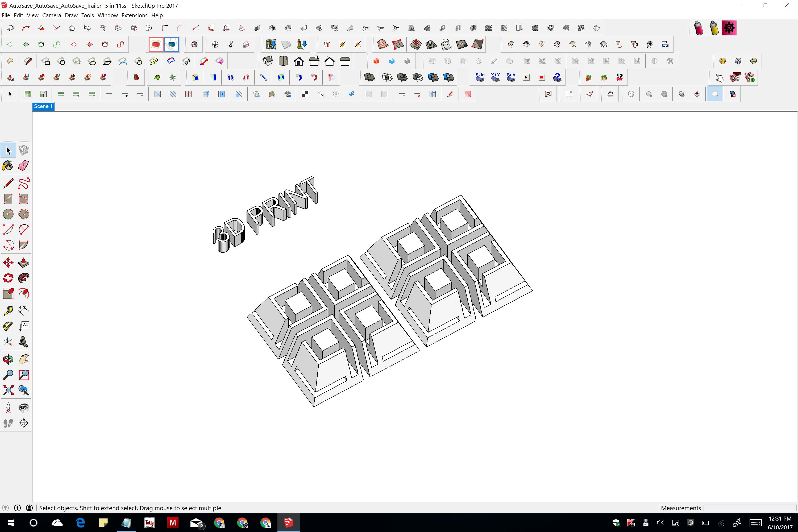The width and height of the screenshot is (798, 532).
Task: Click the Soap Skin 'Skin' button
Action: coord(480,78)
